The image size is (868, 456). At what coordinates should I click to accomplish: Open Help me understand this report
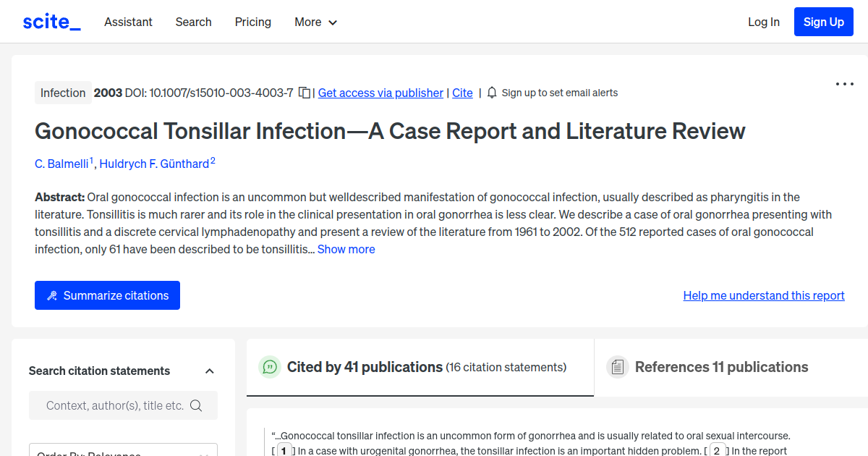click(763, 295)
